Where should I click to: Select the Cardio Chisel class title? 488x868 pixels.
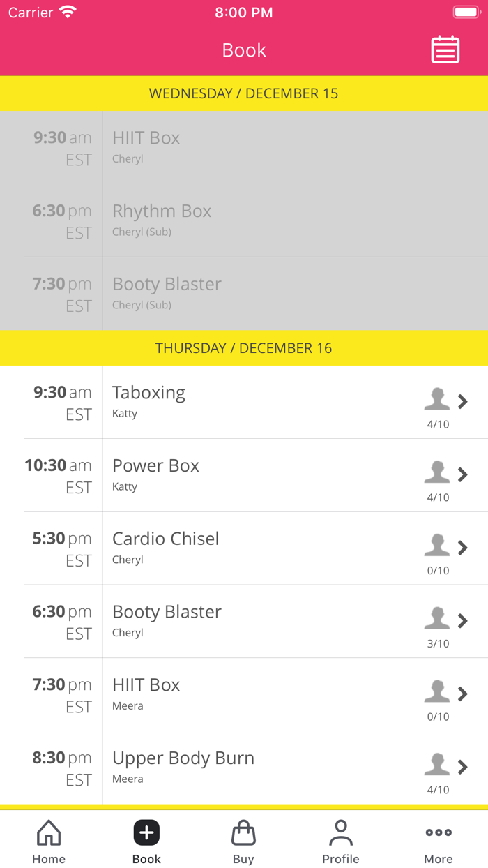coord(166,539)
